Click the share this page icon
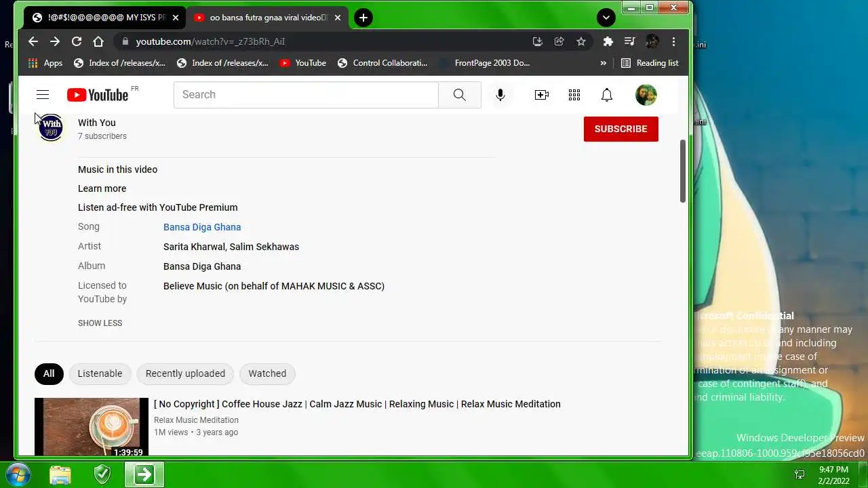 click(x=559, y=41)
